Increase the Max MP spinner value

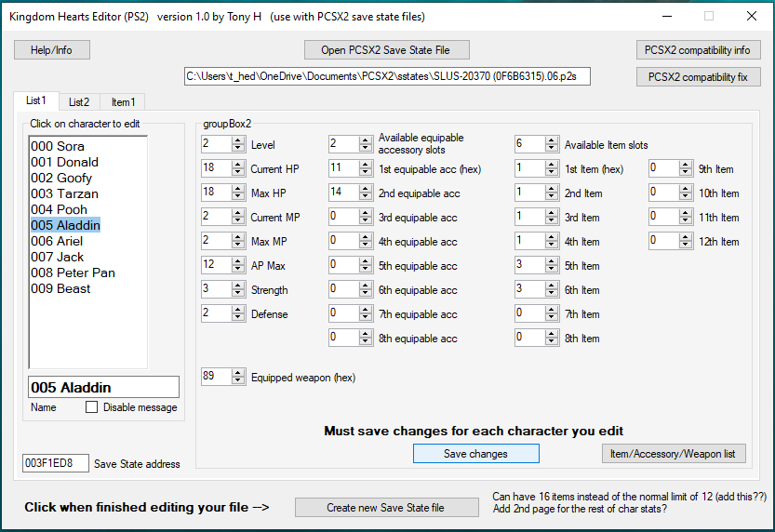(x=238, y=237)
